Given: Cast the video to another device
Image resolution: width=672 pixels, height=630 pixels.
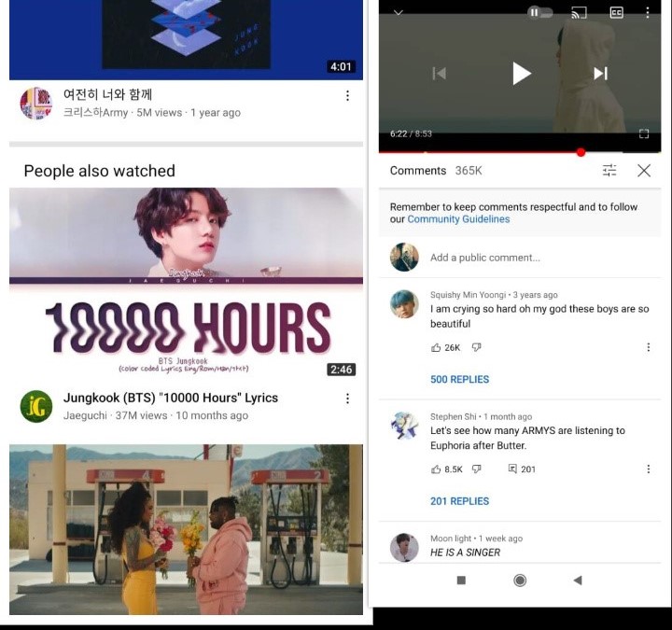Looking at the screenshot, I should coord(579,12).
